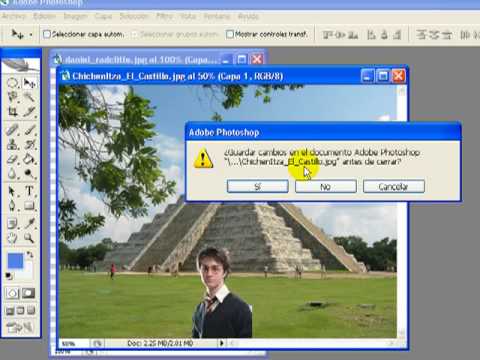Select the Clone Stamp tool
This screenshot has width=480, height=360.
(x=12, y=144)
